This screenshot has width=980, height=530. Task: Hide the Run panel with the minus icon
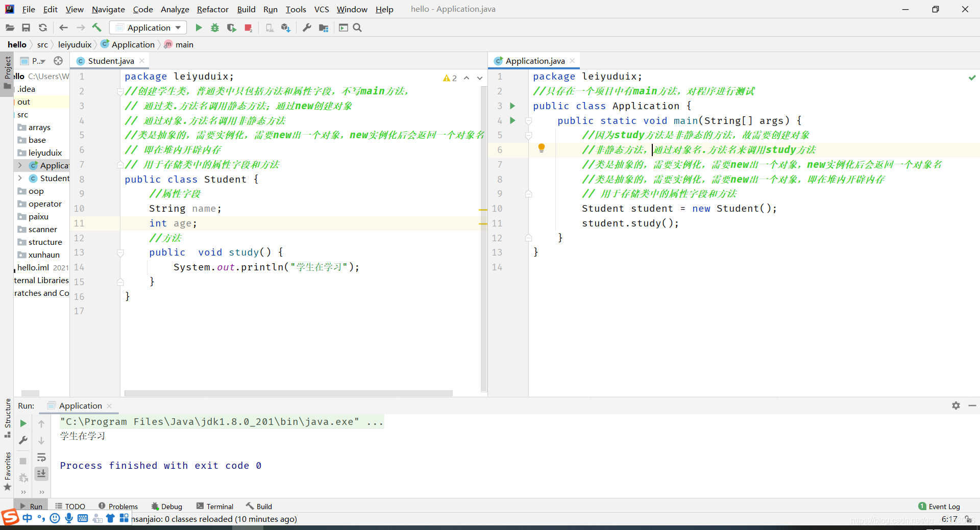click(972, 406)
